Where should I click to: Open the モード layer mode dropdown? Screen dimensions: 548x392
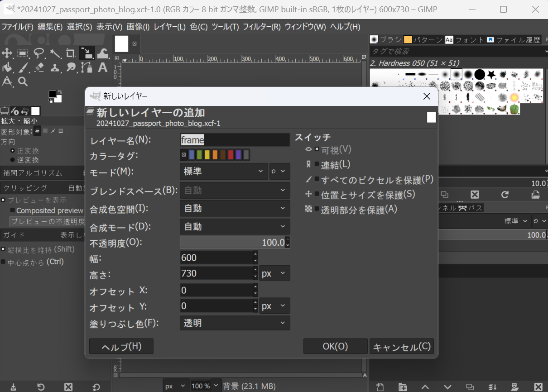[x=224, y=172]
